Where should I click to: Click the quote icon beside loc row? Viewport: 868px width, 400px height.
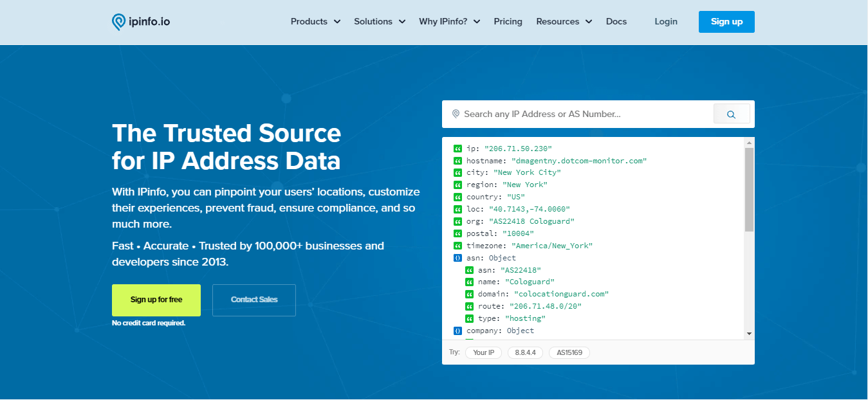click(x=457, y=210)
